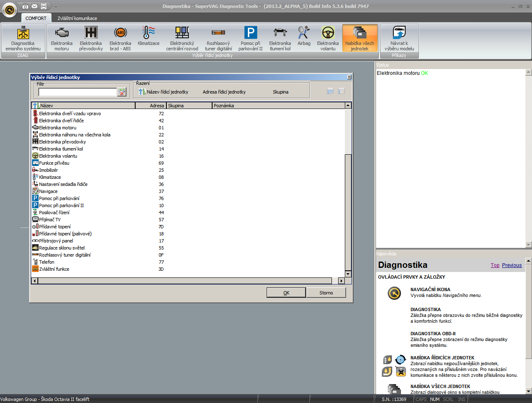Select Elektronika motoru row in the list
The image size is (532, 403).
(x=188, y=128)
